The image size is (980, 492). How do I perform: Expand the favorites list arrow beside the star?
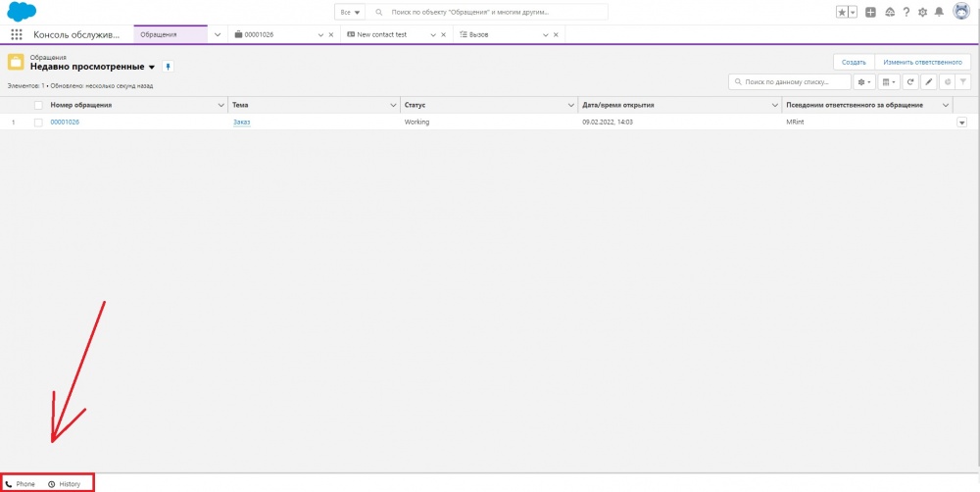(x=853, y=12)
